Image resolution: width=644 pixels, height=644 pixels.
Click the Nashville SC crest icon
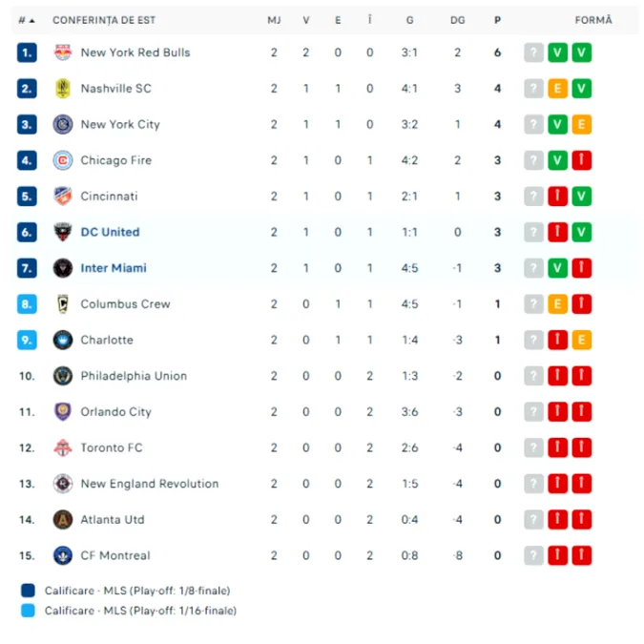(x=63, y=89)
